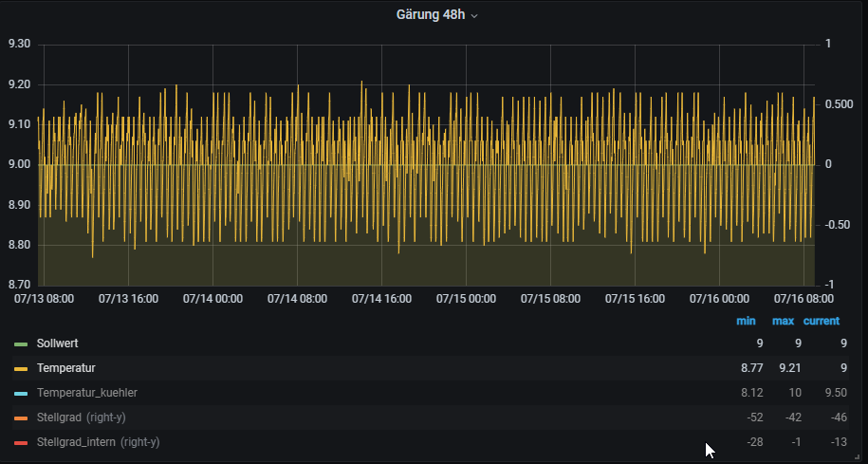Click the 9.00 left y-axis label
Viewport: 868px width, 464px height.
pos(19,165)
